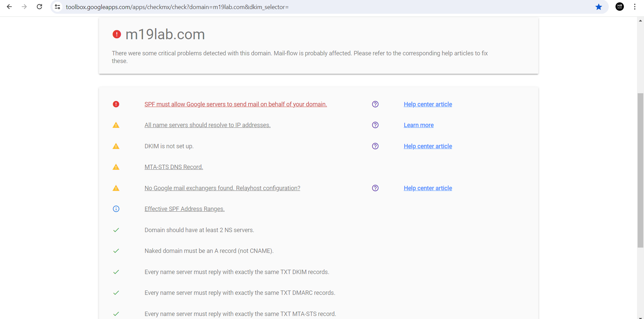Screen dimensions: 644x319
Task: Expand SPF must allow Google servers detail
Action: coord(236,104)
